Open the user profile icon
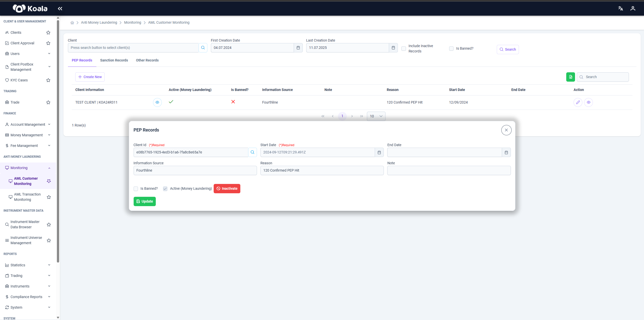Image resolution: width=644 pixels, height=320 pixels. point(633,9)
